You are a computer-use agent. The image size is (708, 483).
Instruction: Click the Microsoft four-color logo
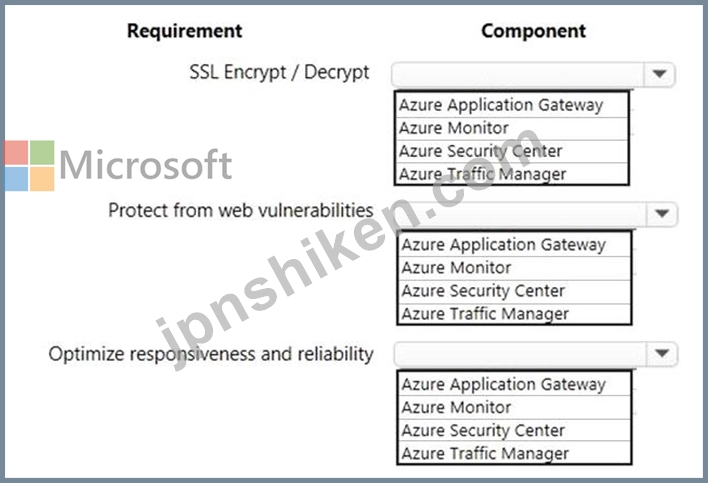pyautogui.click(x=29, y=166)
